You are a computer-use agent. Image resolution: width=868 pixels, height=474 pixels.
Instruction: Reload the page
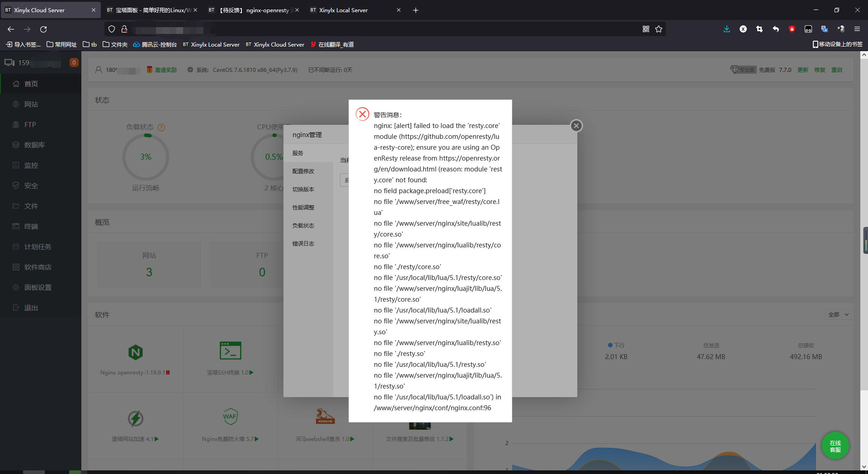pos(43,29)
